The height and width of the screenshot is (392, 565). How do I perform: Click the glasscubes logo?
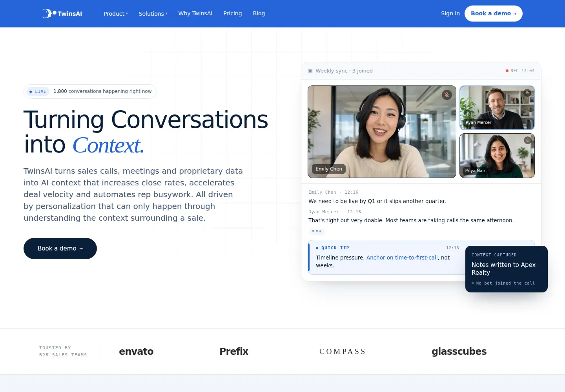(x=459, y=352)
